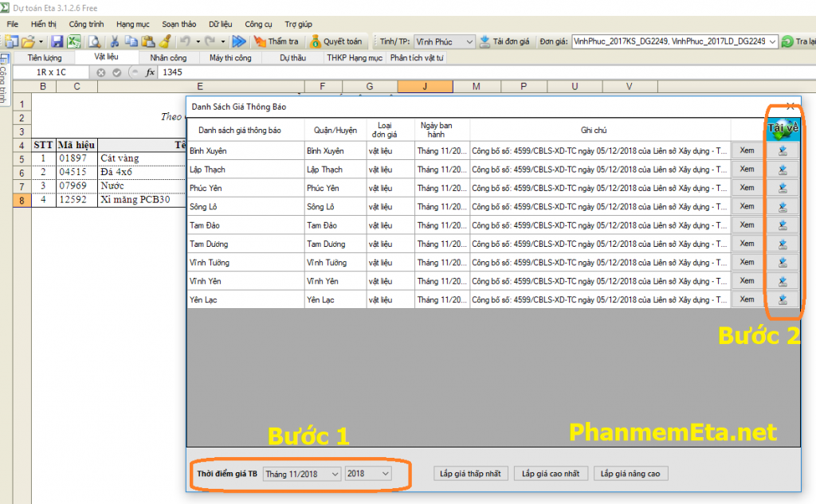Click the Tải đơn giá toolbar button

click(x=505, y=41)
